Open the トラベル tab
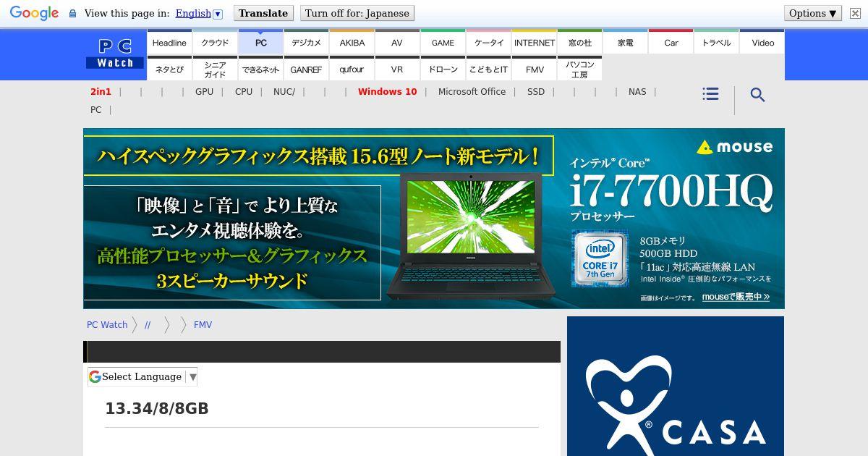The image size is (868, 456). tap(717, 42)
